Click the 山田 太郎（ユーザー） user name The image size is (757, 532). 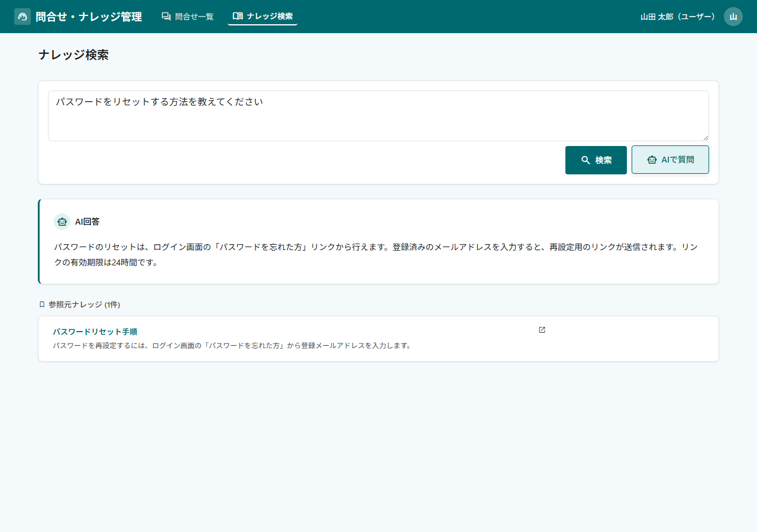click(x=678, y=17)
